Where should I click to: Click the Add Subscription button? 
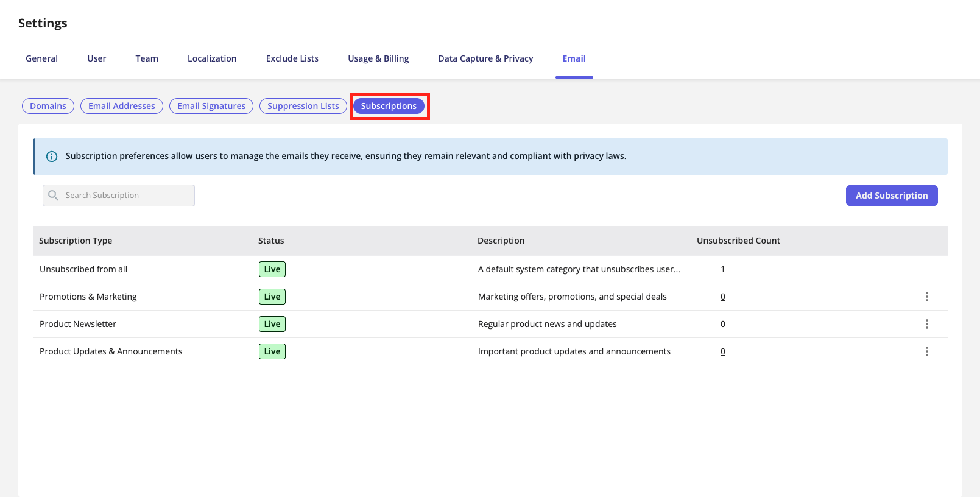[x=892, y=196]
